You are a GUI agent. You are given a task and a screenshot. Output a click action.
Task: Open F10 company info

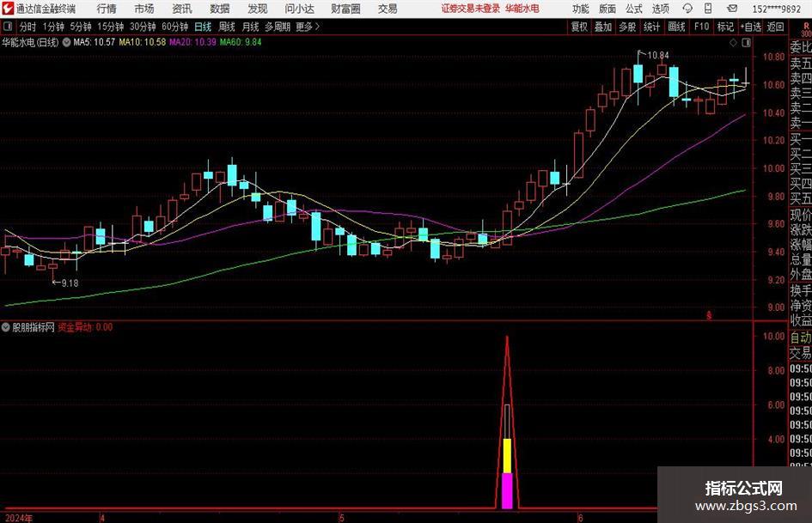click(x=701, y=27)
